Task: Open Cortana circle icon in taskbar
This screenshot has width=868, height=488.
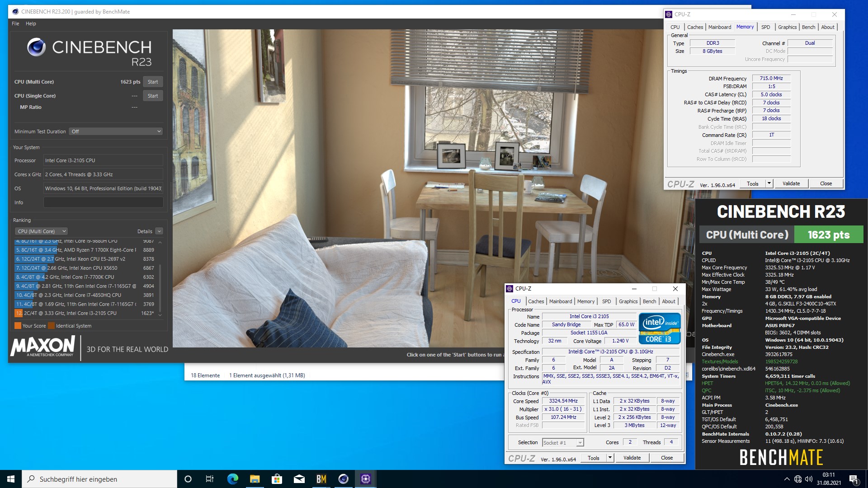Action: click(188, 479)
